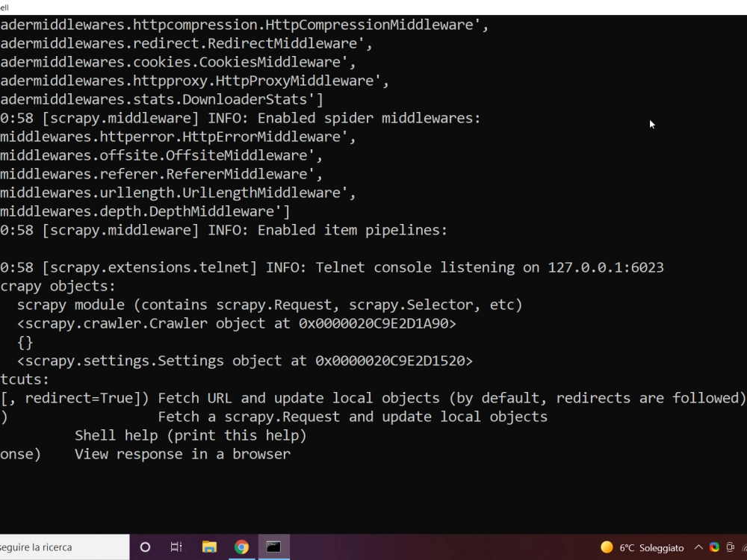Open Google Chrome from the taskbar

pyautogui.click(x=241, y=547)
